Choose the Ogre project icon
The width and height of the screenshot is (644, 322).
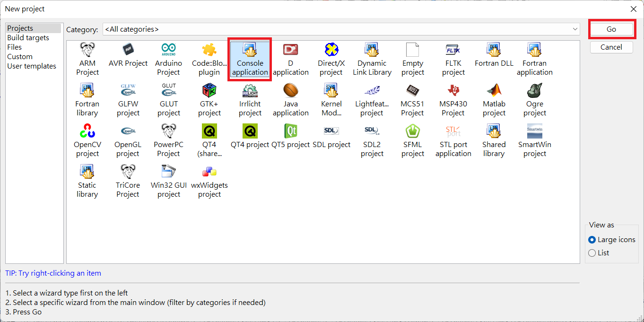coord(535,91)
